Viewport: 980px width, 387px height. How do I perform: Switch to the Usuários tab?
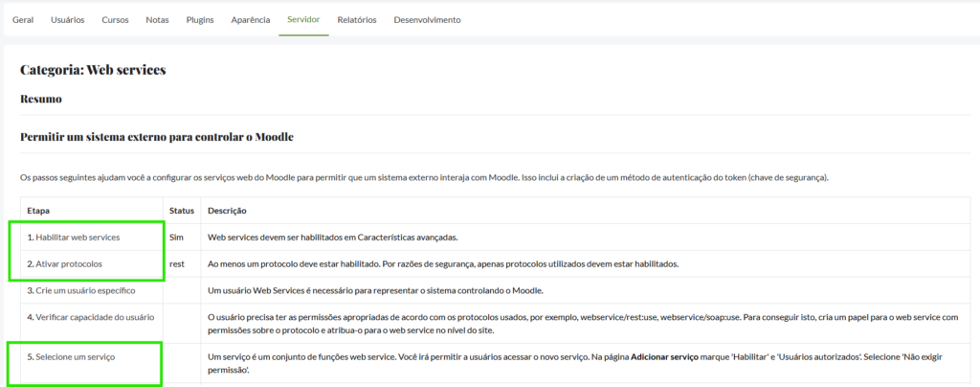(x=67, y=19)
